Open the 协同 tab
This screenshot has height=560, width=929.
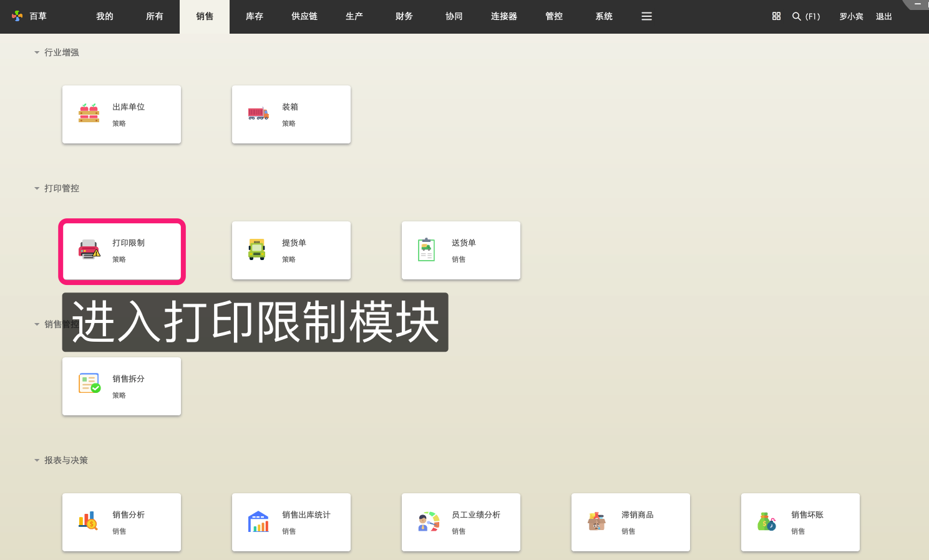tap(454, 16)
